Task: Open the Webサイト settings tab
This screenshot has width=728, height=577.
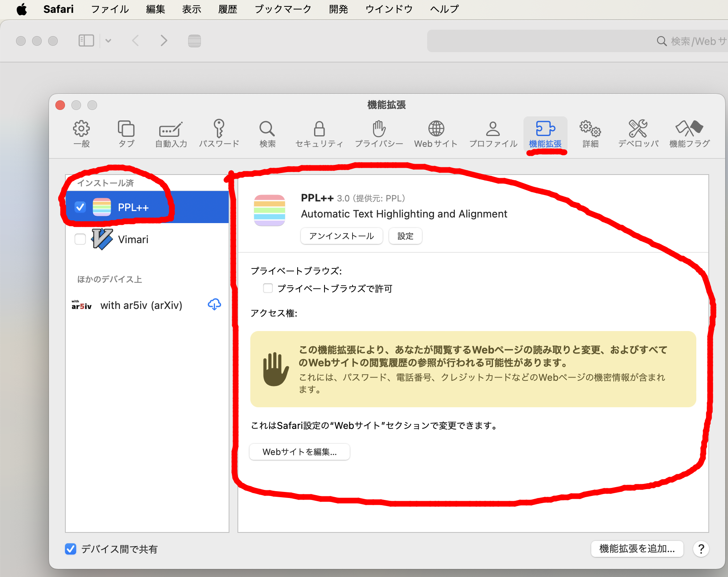Action: [436, 134]
